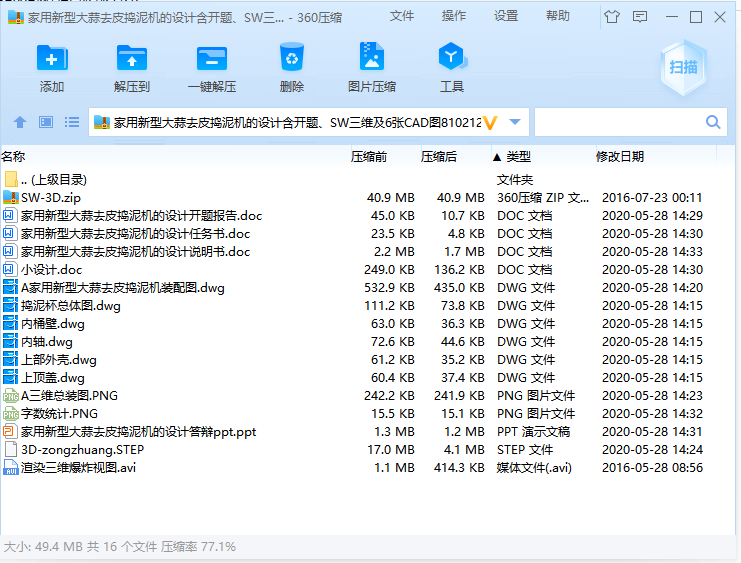
Task: Click the address bar path text
Action: coord(297,122)
